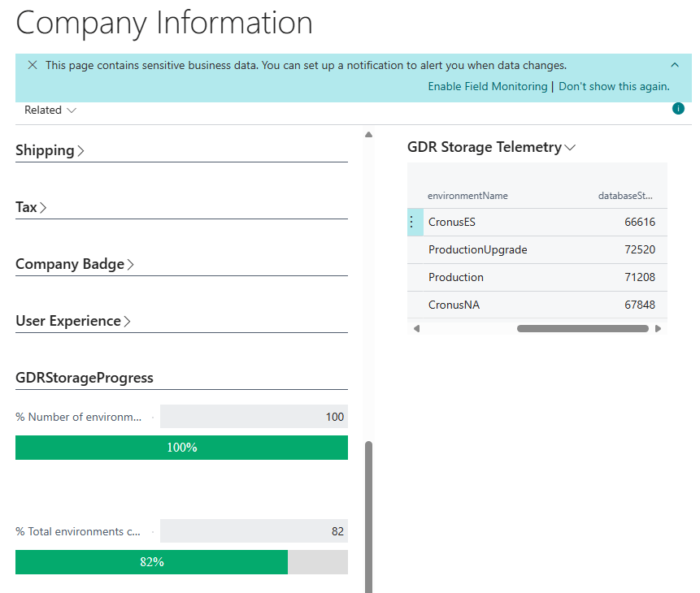
Task: Click the 82% progress bar
Action: coord(181,562)
